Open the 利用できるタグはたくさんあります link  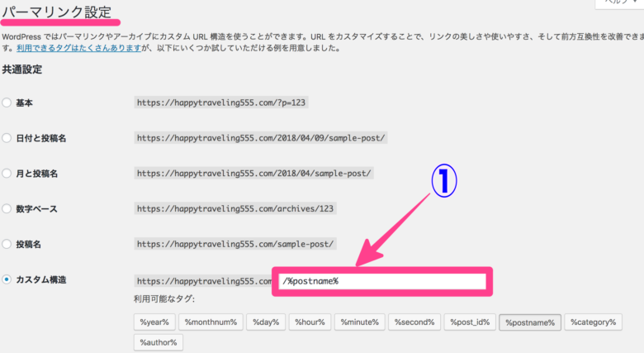(79, 48)
